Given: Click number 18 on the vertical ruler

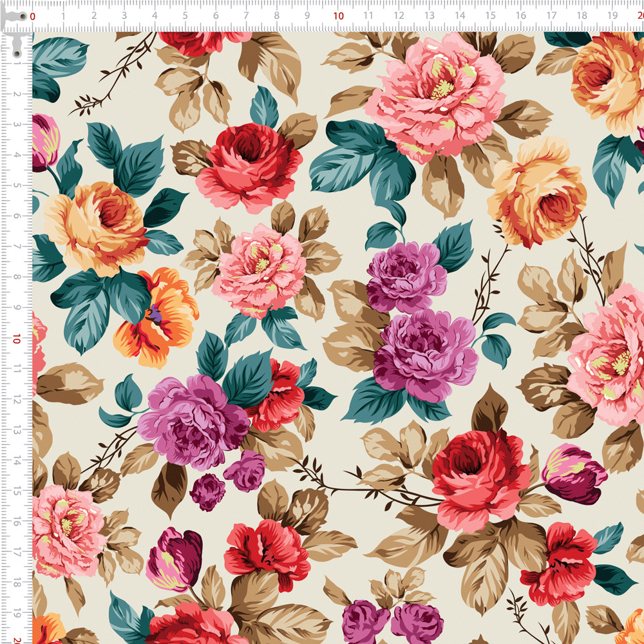Looking at the screenshot, I should [x=17, y=583].
